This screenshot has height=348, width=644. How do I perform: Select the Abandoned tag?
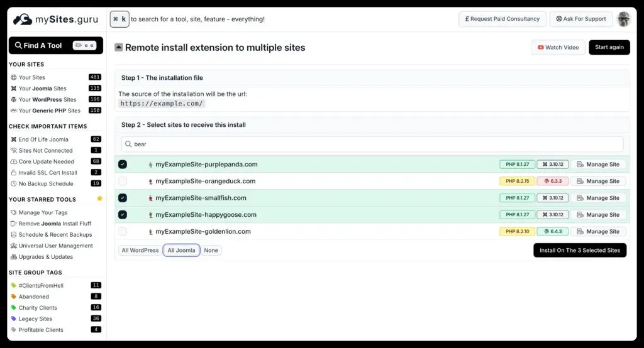(x=30, y=296)
